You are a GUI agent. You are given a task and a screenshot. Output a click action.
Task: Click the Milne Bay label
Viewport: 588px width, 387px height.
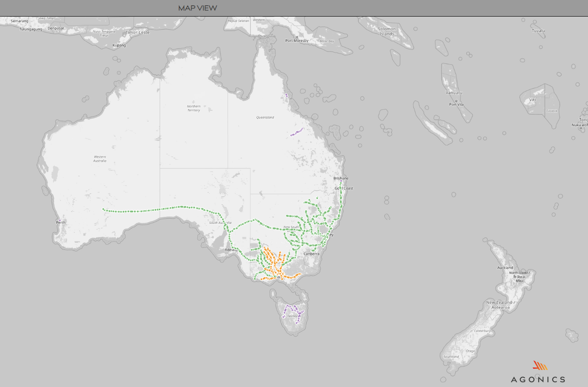pyautogui.click(x=327, y=41)
